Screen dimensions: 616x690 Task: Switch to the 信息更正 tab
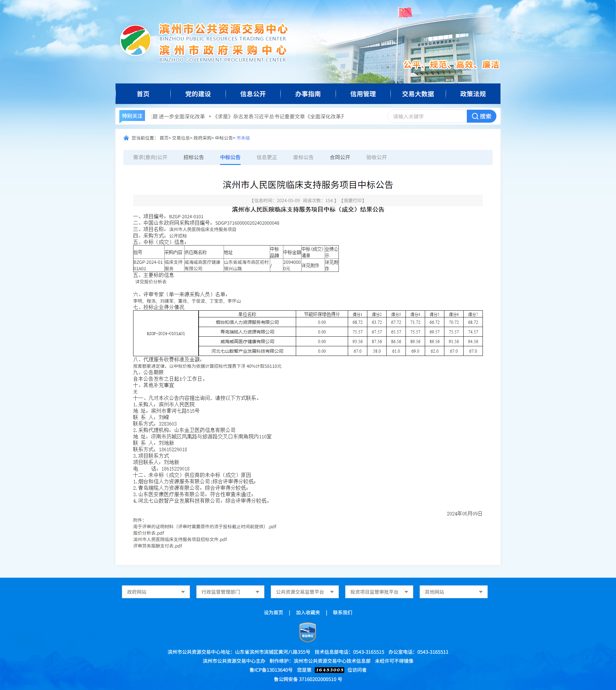[267, 157]
